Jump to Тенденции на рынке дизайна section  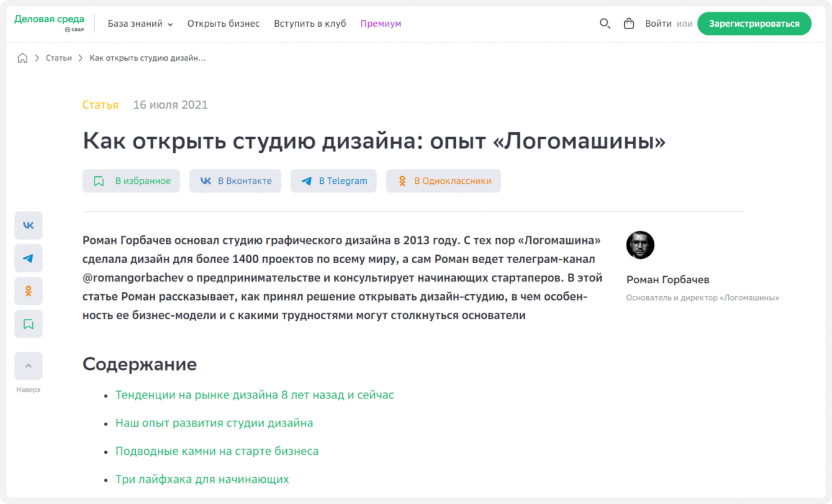pyautogui.click(x=255, y=395)
